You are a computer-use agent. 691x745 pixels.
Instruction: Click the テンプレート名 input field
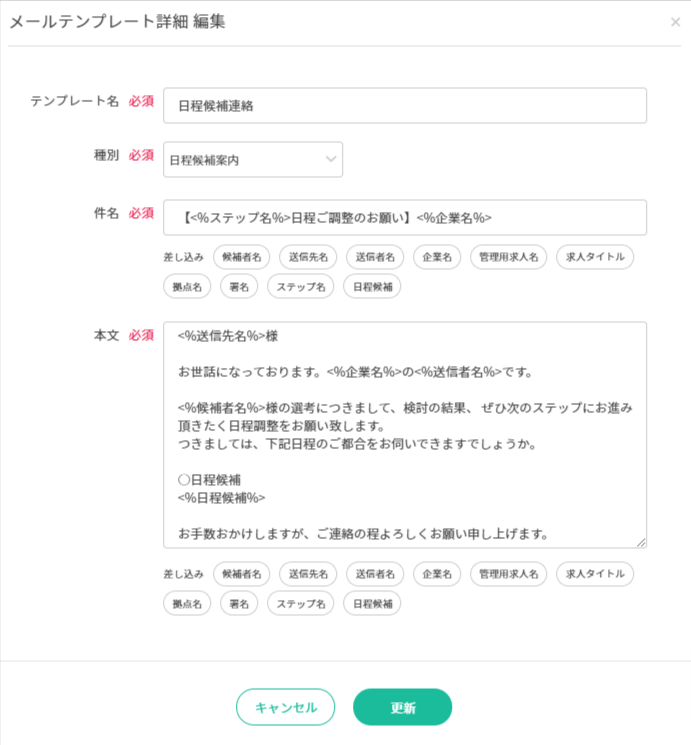(404, 105)
